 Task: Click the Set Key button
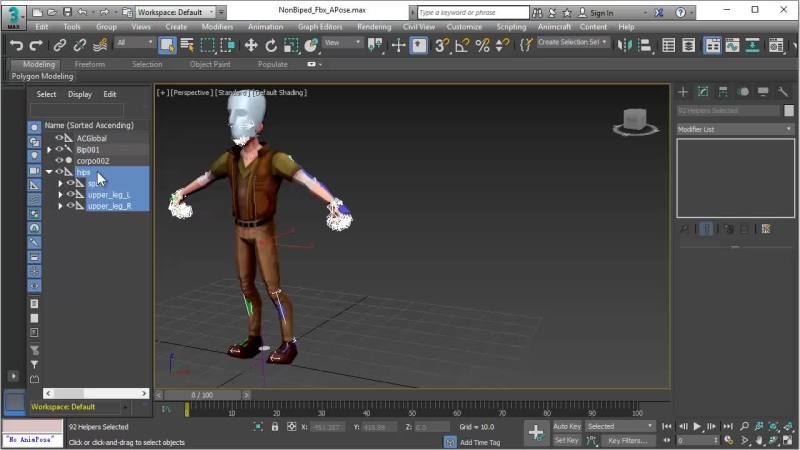tap(567, 440)
